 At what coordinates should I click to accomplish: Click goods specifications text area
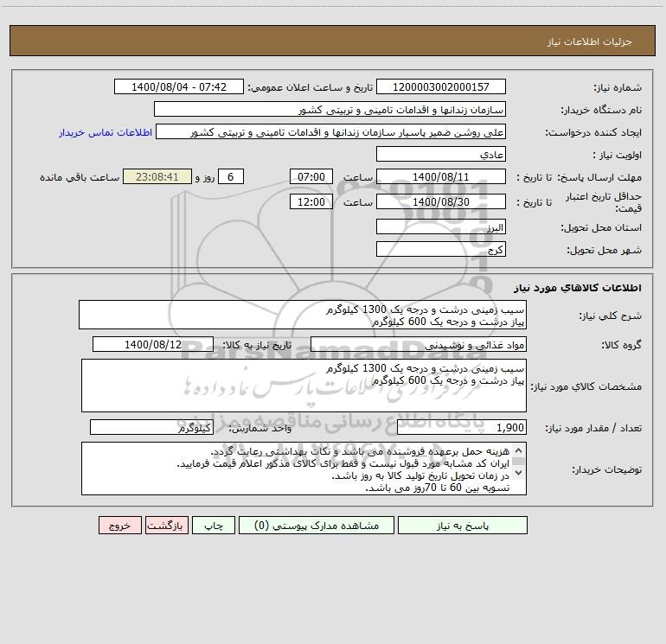point(304,386)
